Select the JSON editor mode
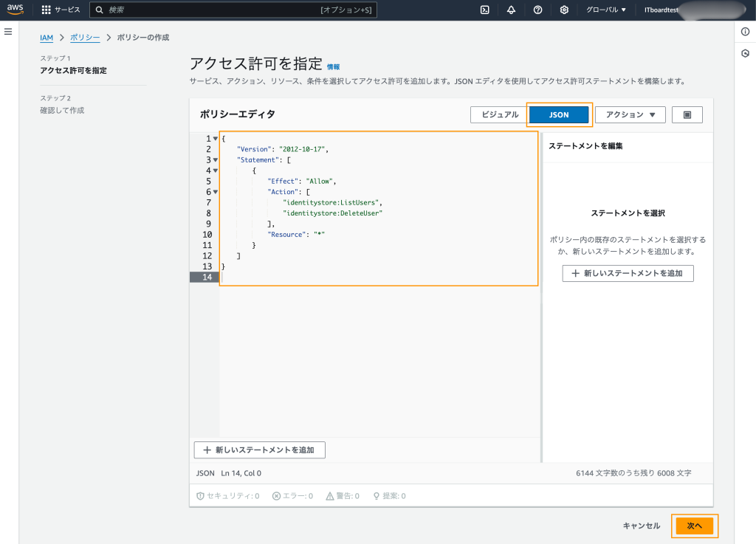This screenshot has height=544, width=756. pos(559,115)
